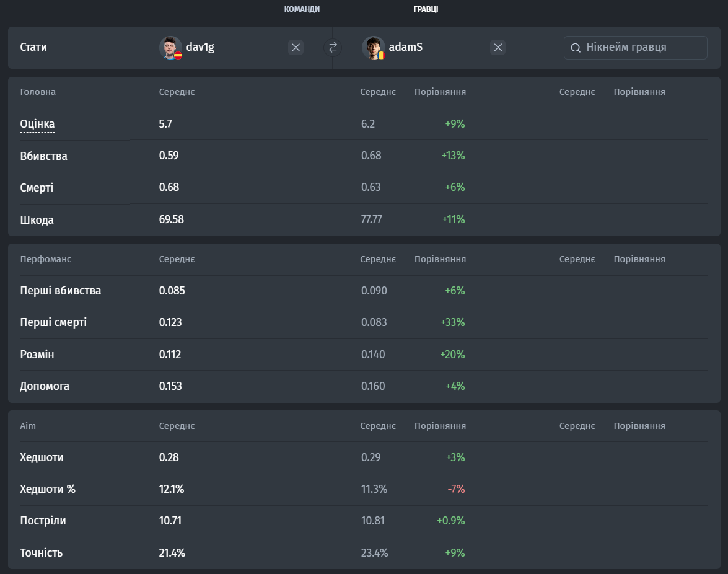Open the adamS player name
Screen dimensions: 728x574
[x=406, y=47]
